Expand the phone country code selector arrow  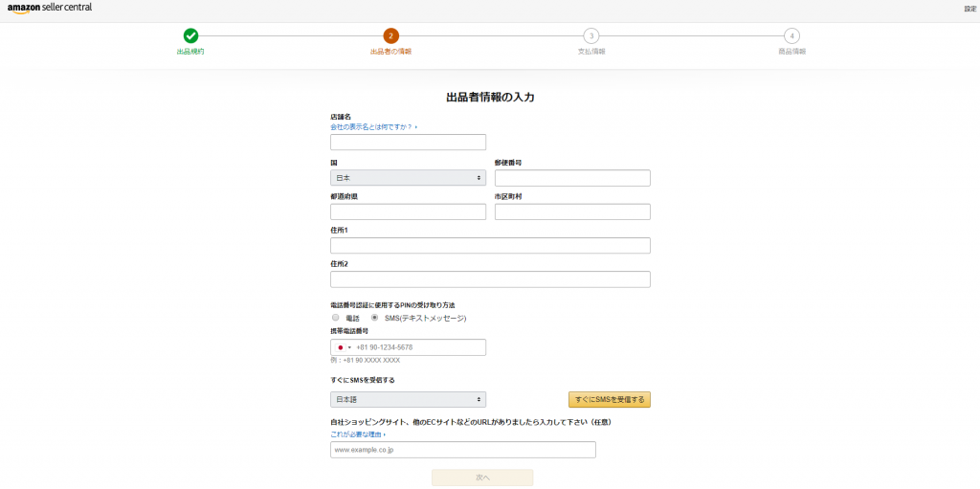[x=350, y=347]
